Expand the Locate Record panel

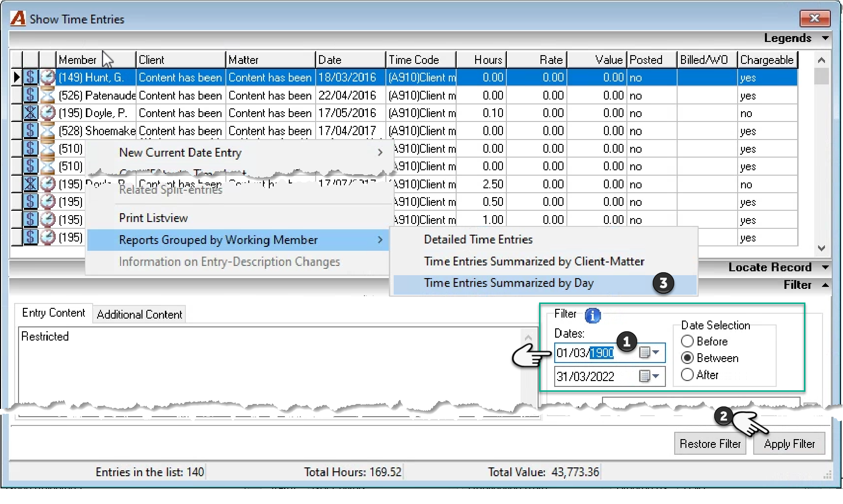click(x=825, y=267)
